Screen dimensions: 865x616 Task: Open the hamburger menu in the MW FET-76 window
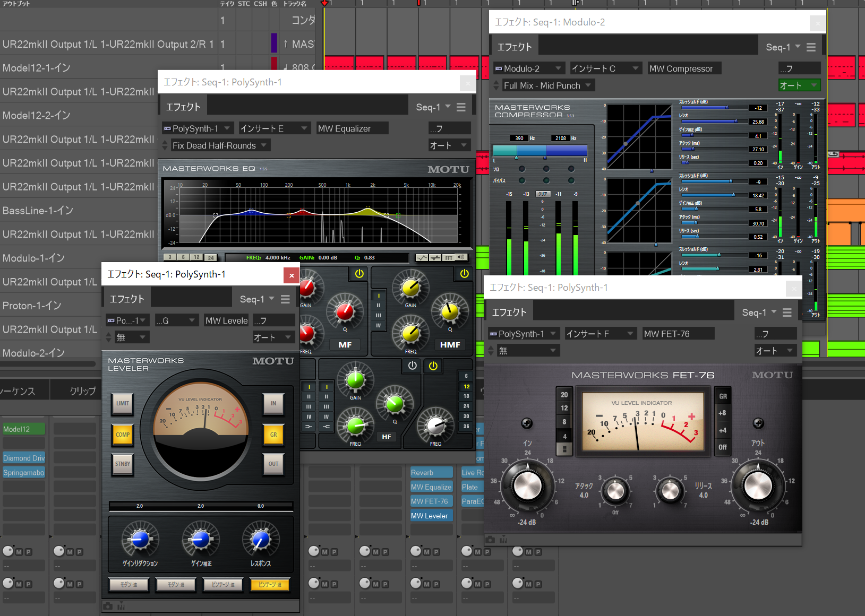click(x=787, y=313)
